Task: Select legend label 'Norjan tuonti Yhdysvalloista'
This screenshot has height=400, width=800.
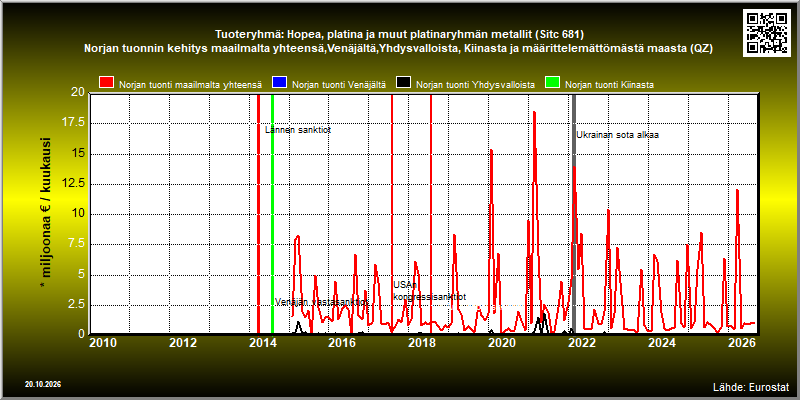Action: (x=476, y=85)
